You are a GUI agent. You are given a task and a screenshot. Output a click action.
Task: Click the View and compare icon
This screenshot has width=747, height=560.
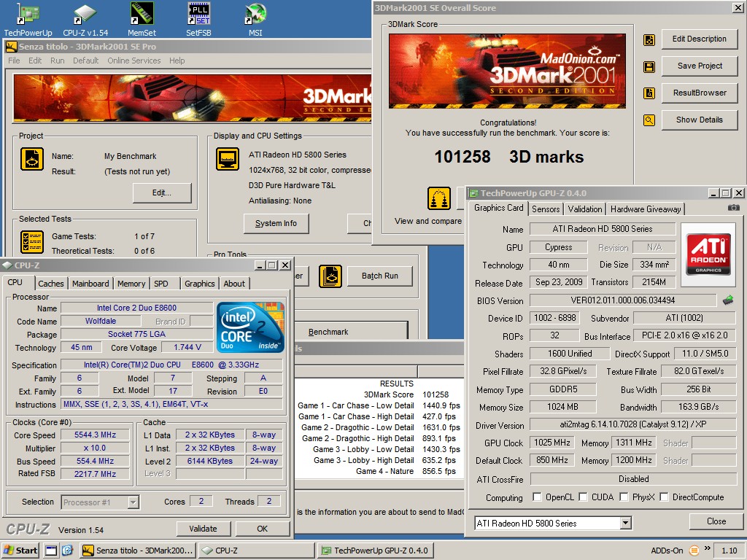coord(438,198)
